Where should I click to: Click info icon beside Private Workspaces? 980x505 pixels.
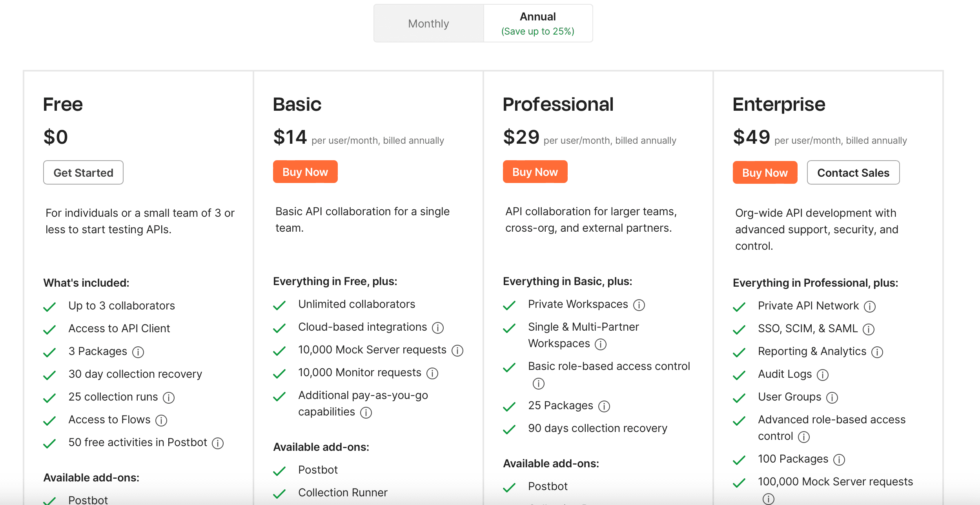point(639,305)
